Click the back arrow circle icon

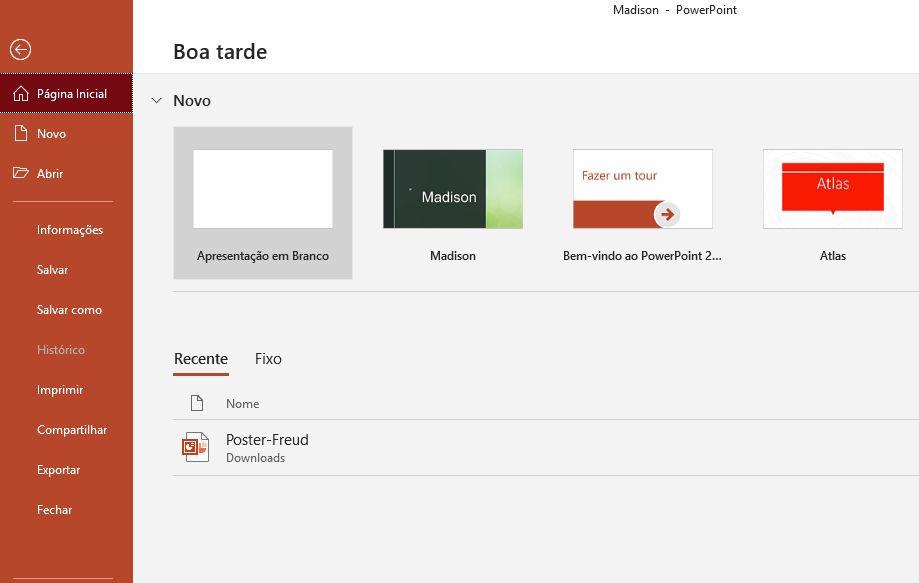[20, 50]
